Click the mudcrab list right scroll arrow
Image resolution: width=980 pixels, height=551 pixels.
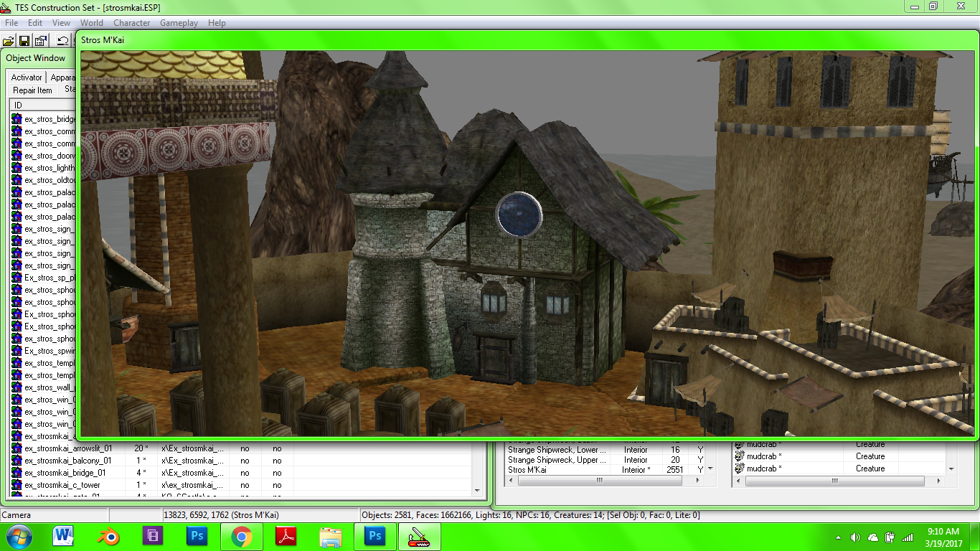(941, 481)
